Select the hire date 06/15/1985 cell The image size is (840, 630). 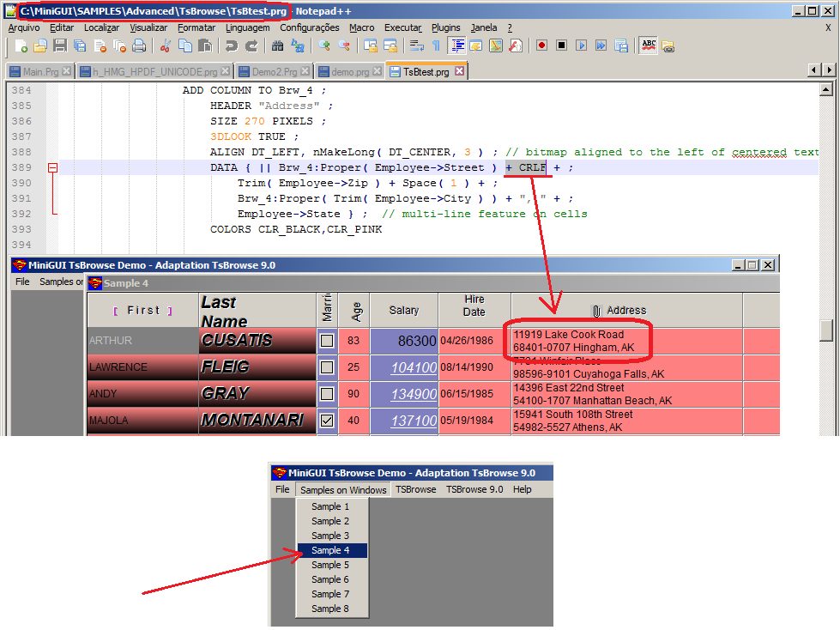click(474, 394)
